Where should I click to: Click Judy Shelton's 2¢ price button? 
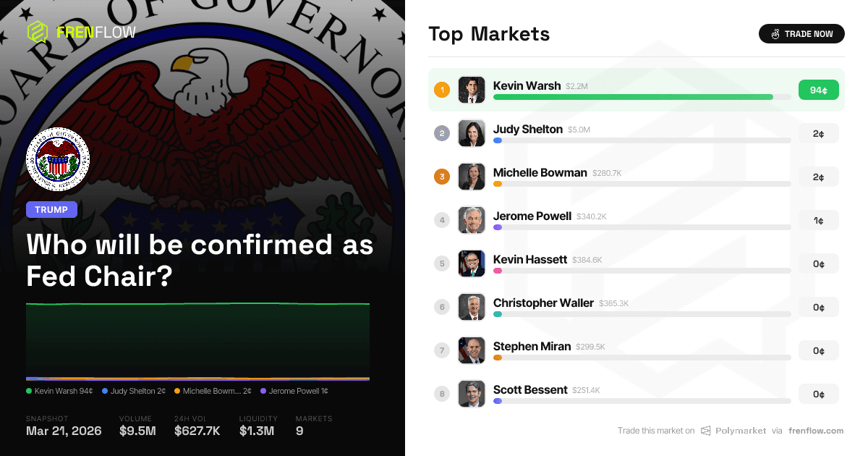tap(818, 133)
